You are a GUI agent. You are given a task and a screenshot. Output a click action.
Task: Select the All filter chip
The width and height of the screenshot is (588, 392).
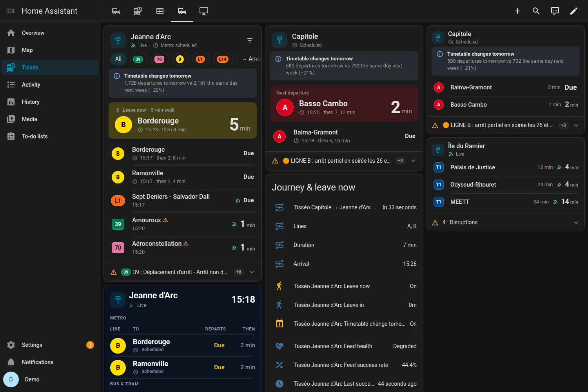click(118, 59)
